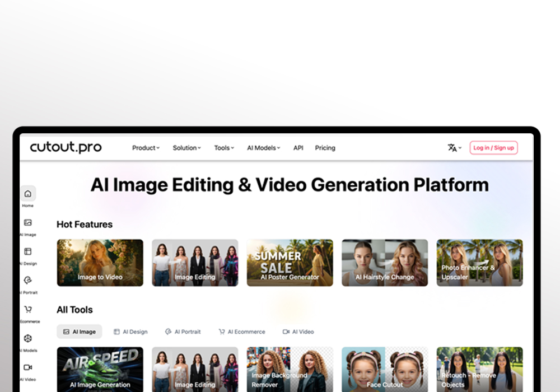
Task: Click the cutout.pro logo
Action: click(x=66, y=147)
